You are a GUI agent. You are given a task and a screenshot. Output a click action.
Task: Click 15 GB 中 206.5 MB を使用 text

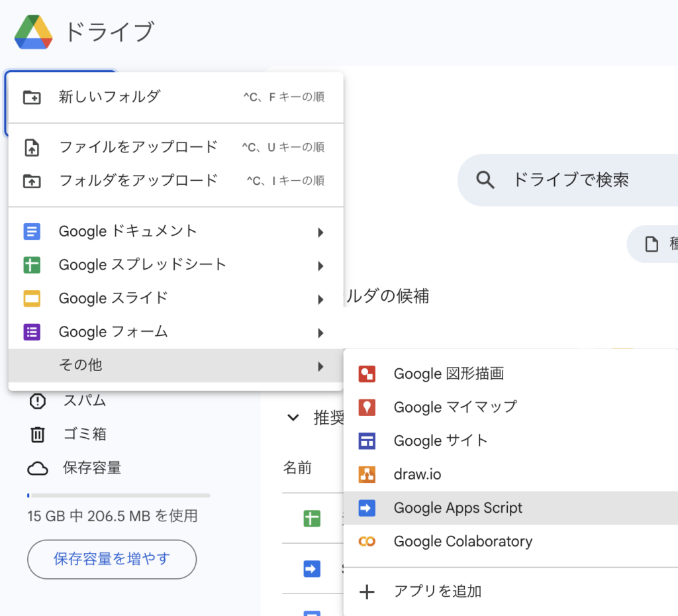point(113,516)
